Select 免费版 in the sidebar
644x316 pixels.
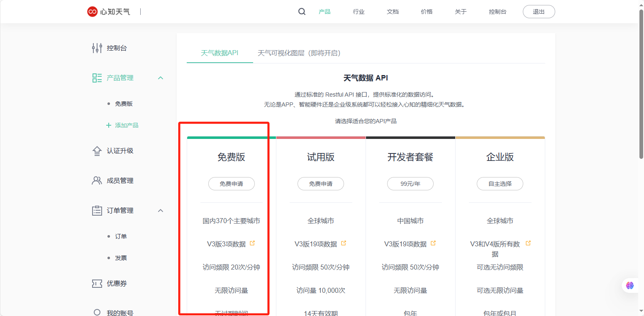click(124, 104)
